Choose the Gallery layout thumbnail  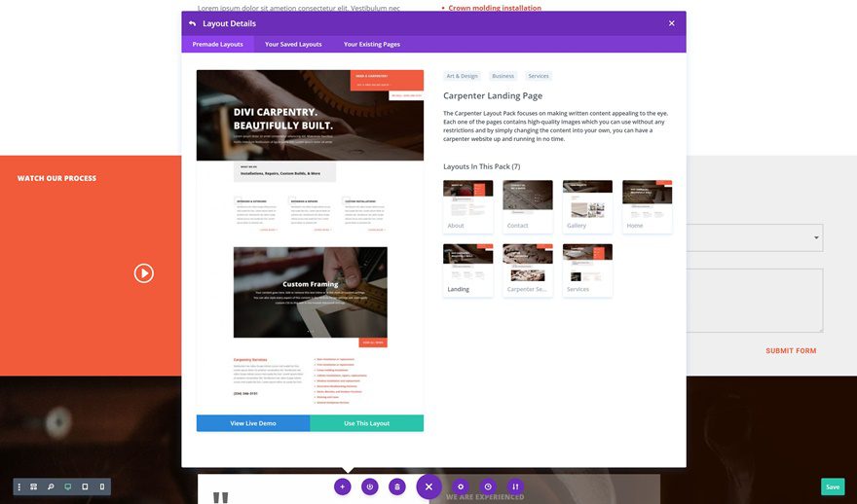(587, 206)
